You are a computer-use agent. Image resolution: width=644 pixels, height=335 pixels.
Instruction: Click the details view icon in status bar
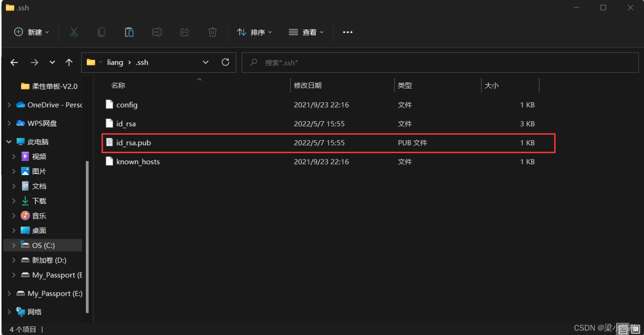click(623, 329)
